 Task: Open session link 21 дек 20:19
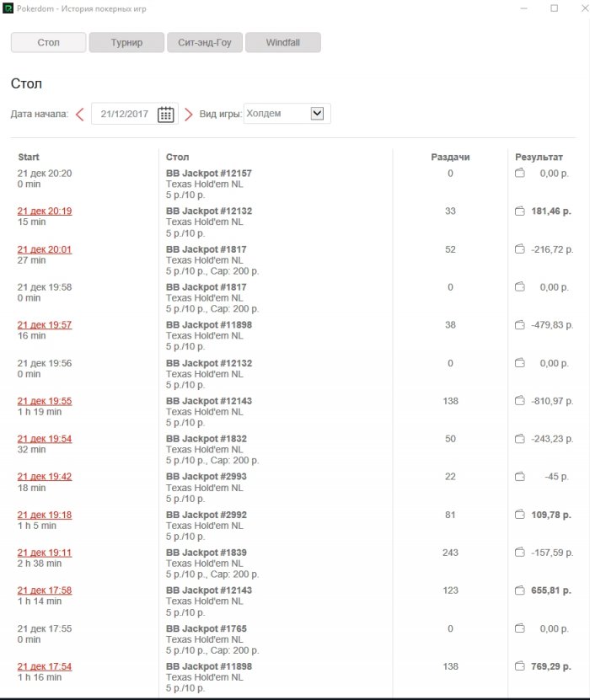[x=45, y=211]
